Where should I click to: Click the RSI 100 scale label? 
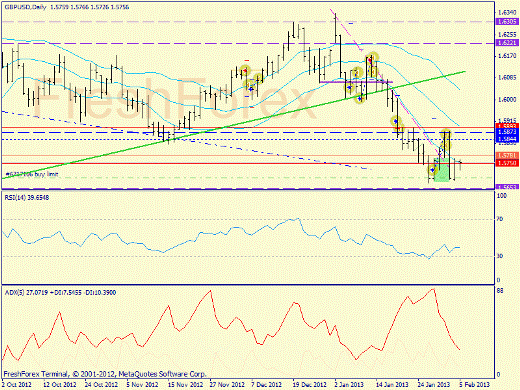click(502, 196)
